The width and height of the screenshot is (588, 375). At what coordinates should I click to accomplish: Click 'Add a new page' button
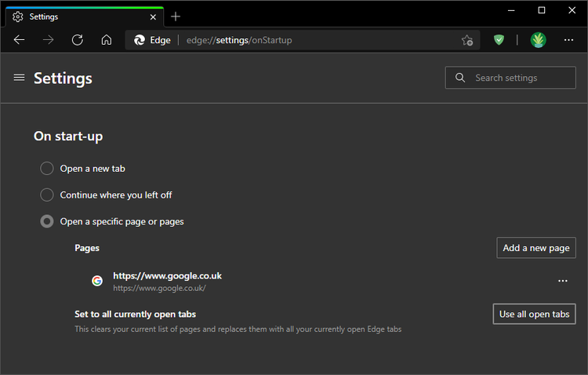[x=536, y=248]
